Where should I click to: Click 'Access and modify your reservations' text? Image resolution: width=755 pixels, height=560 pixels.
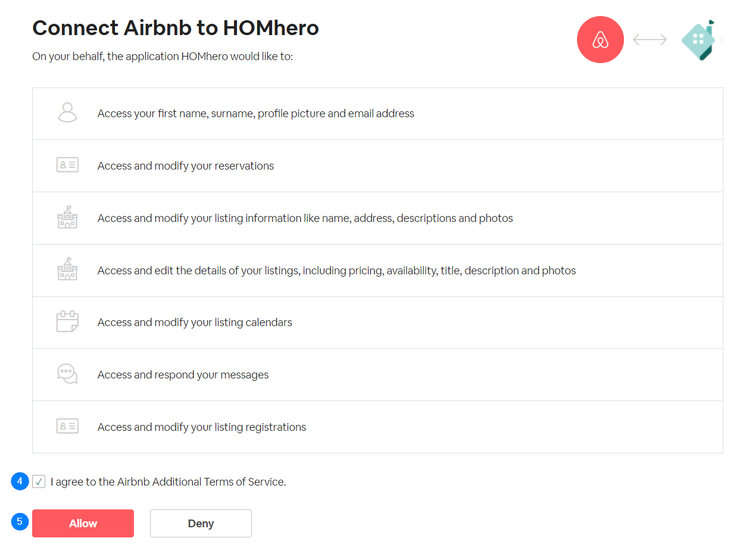pyautogui.click(x=185, y=166)
